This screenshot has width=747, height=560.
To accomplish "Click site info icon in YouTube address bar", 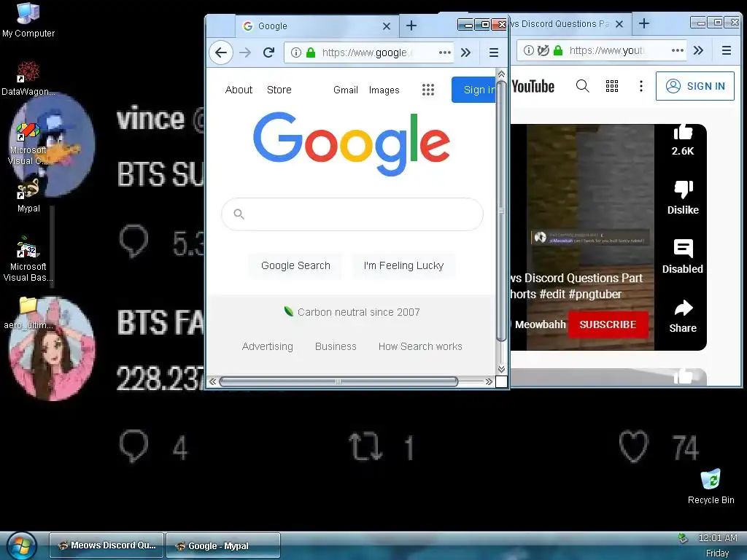I will (528, 50).
